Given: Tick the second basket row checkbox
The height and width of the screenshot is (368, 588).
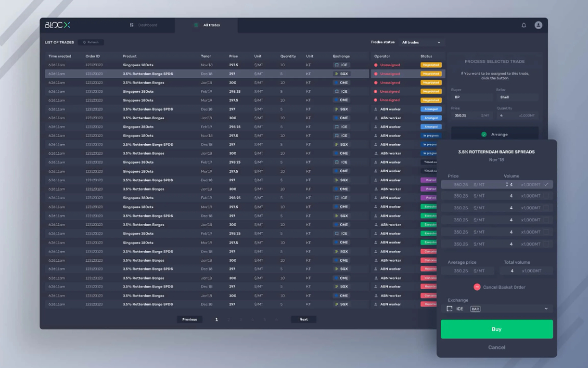Looking at the screenshot, I should 546,196.
